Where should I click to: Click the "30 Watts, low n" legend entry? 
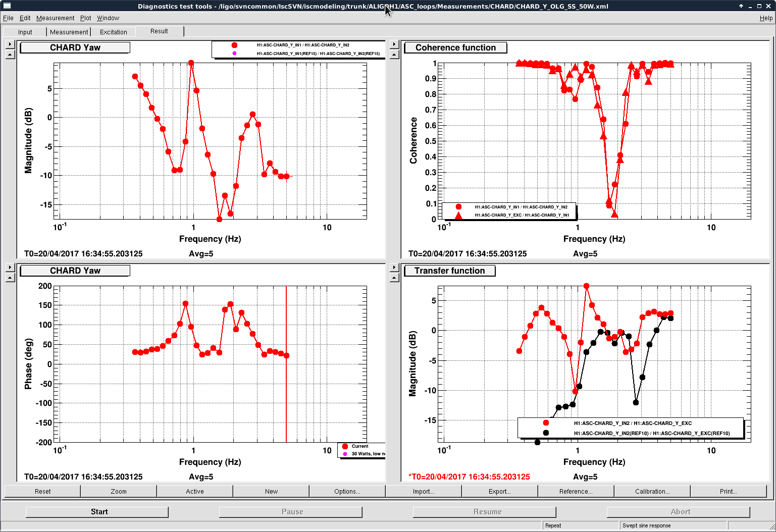pos(368,454)
